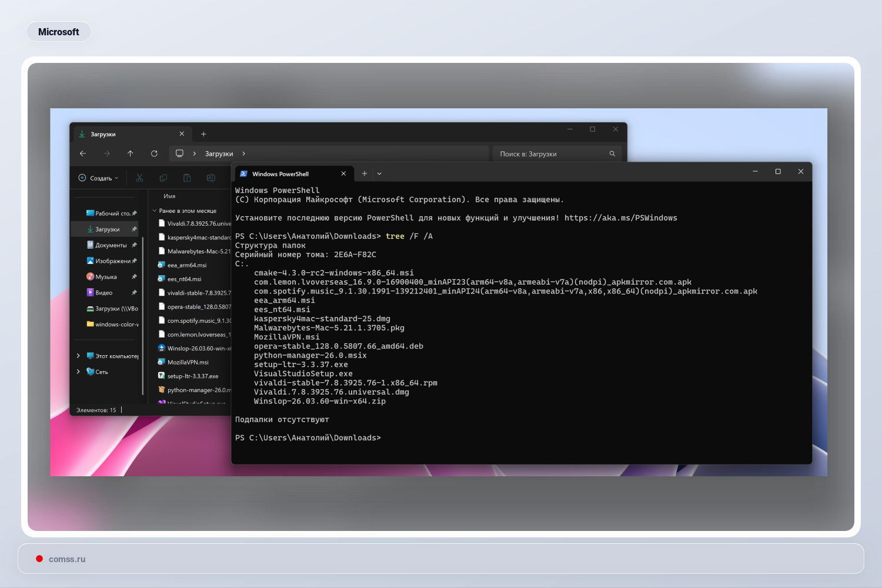Collapse the Ранее в этом месяце group
The image size is (882, 588).
[x=155, y=211]
